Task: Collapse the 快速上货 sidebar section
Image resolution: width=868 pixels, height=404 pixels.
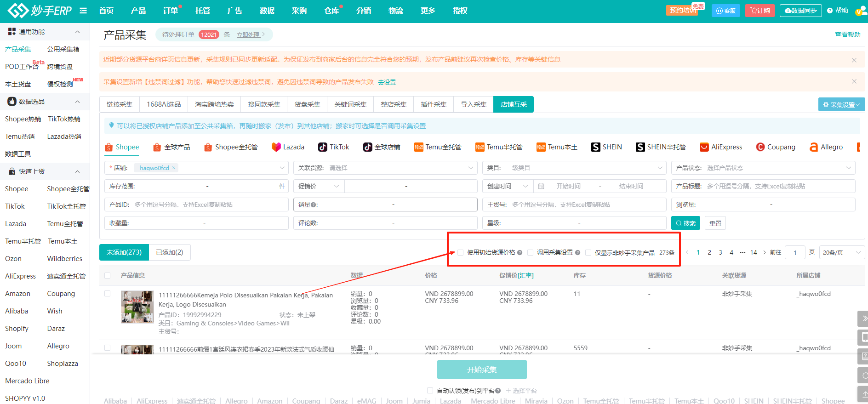Action: pos(77,171)
